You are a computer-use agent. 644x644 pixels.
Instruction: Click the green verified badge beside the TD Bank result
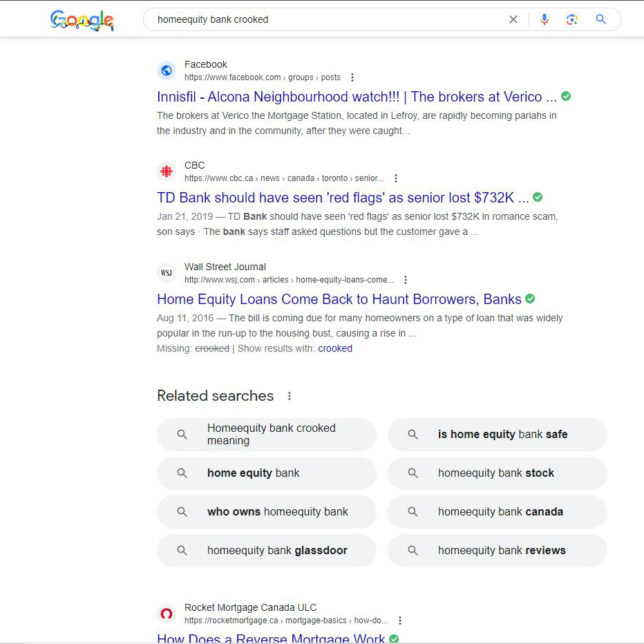point(537,197)
